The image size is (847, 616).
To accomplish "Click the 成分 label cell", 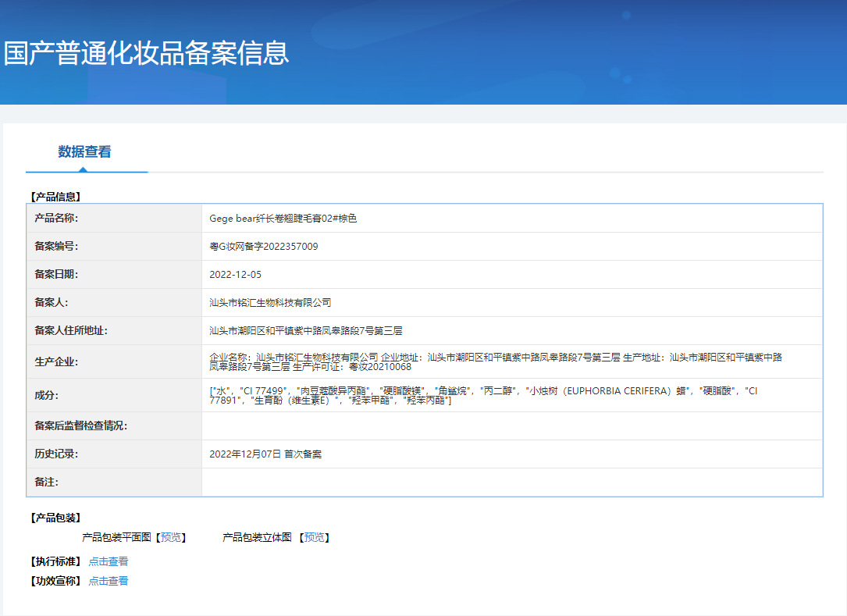I will pos(115,396).
